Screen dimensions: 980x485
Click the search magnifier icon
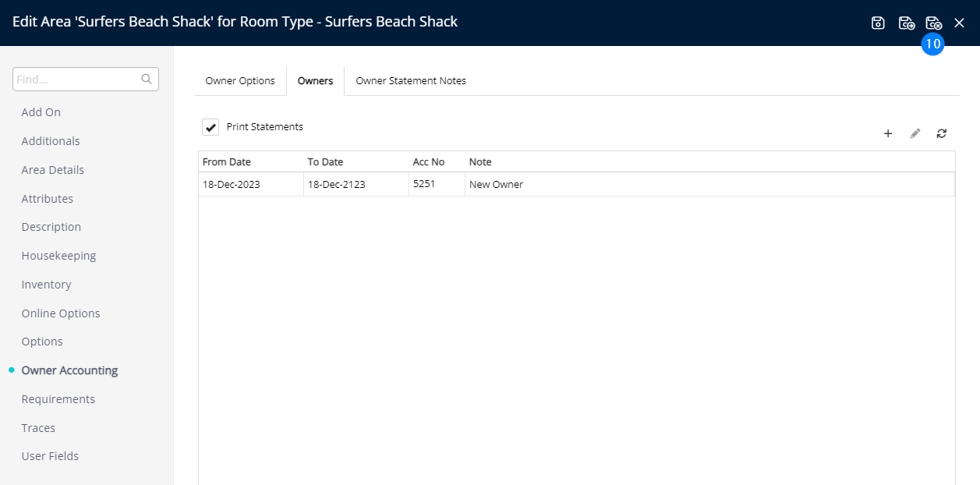click(x=146, y=79)
